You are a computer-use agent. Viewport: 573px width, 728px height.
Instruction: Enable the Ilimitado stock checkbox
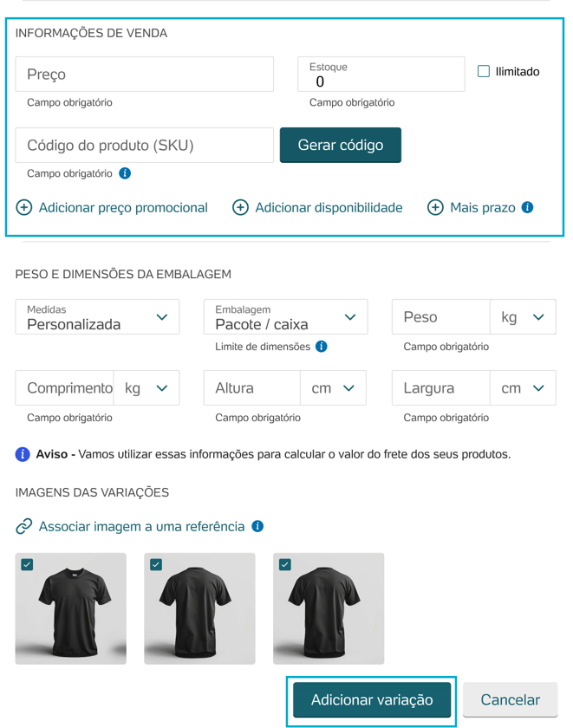(484, 71)
